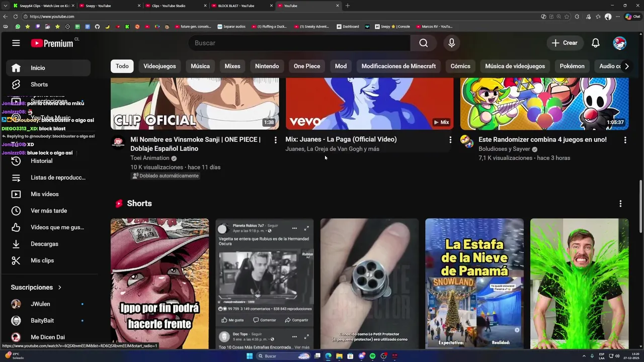Click the magnifying glass search button
644x362 pixels.
click(x=424, y=43)
